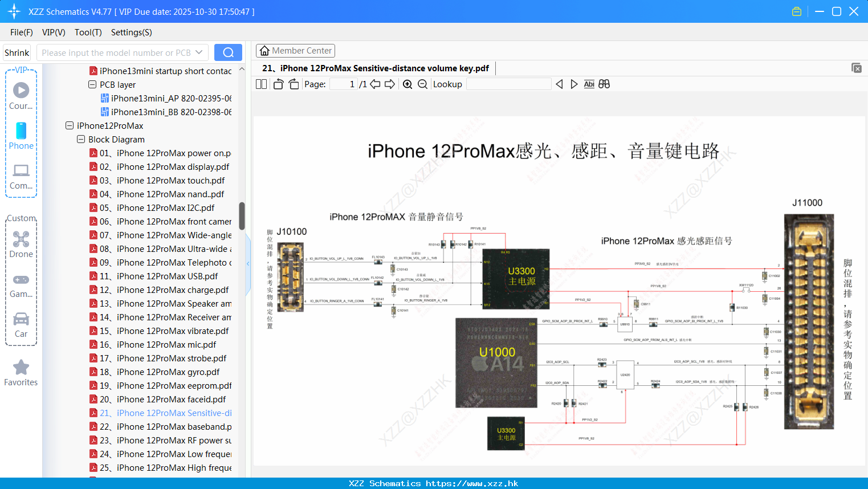This screenshot has width=868, height=489.
Task: Open iPhone13mini_AP 820-02395 PCB file
Action: point(166,98)
